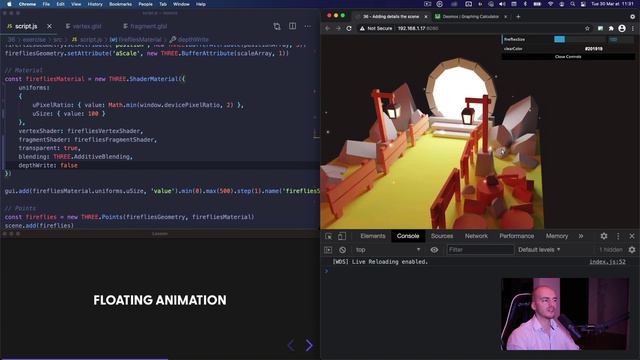Click the 'depthWrite: false' code line
The width and height of the screenshot is (640, 360).
tap(48, 165)
